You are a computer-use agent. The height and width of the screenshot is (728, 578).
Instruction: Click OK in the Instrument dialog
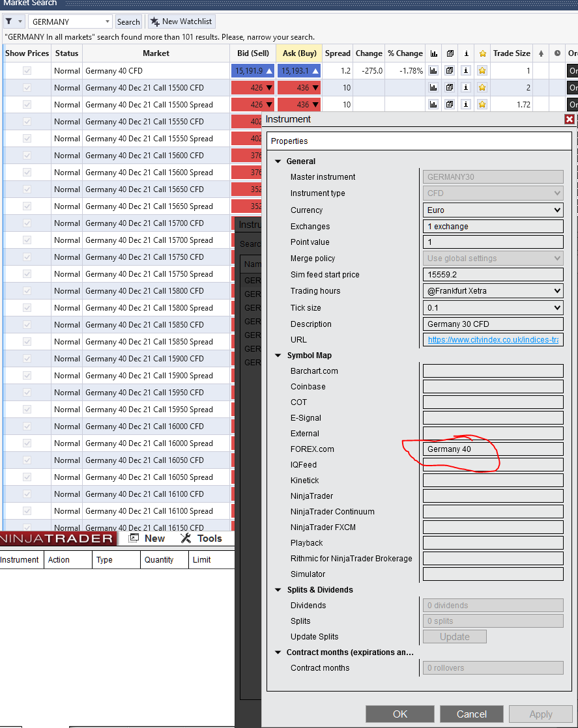(400, 714)
